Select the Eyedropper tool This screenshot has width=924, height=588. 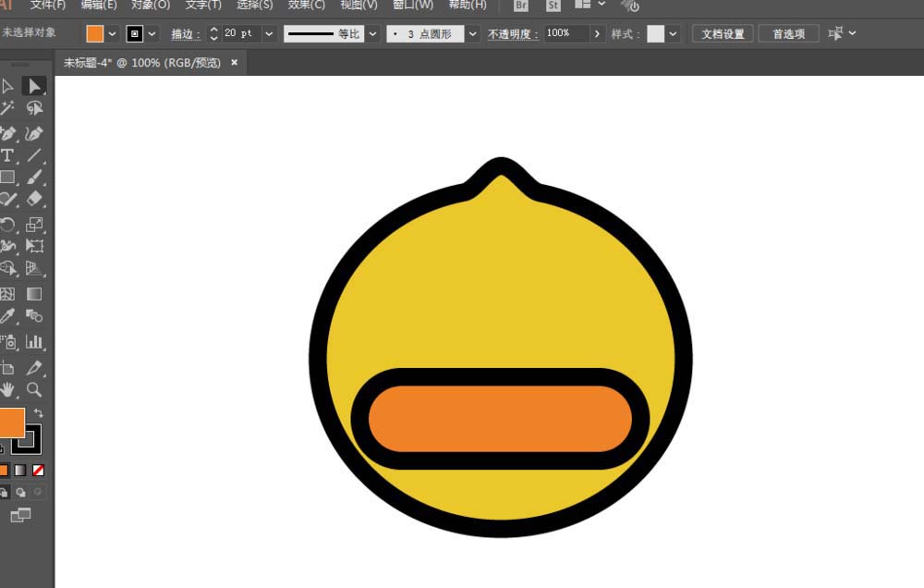7,317
